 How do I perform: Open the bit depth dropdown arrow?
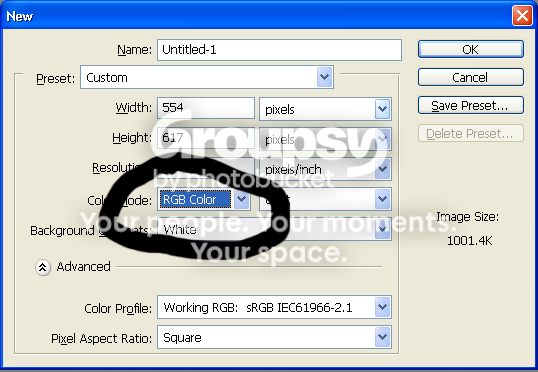[383, 199]
